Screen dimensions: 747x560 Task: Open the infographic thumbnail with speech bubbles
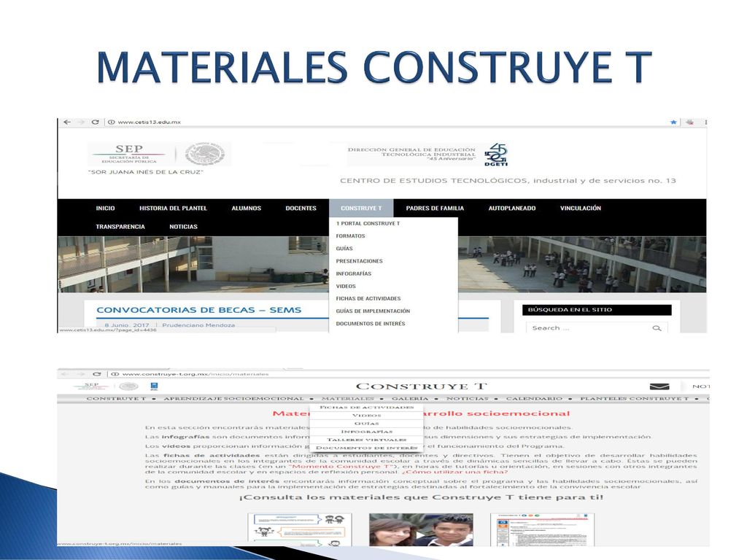coord(300,529)
